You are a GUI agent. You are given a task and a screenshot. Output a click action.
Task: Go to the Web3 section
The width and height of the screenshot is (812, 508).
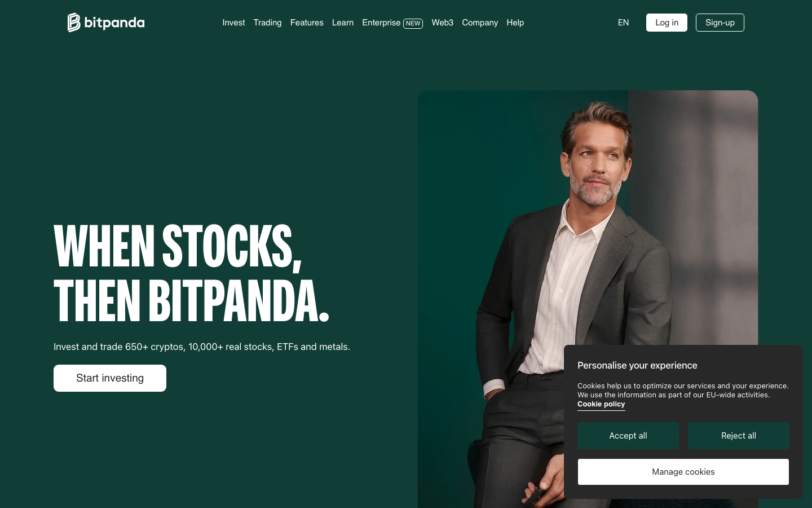pyautogui.click(x=443, y=23)
